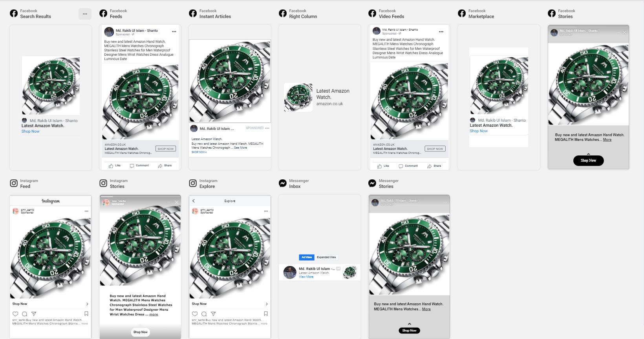Switch to Expanded View in Messenger Inbox
The width and height of the screenshot is (644, 339).
[326, 257]
